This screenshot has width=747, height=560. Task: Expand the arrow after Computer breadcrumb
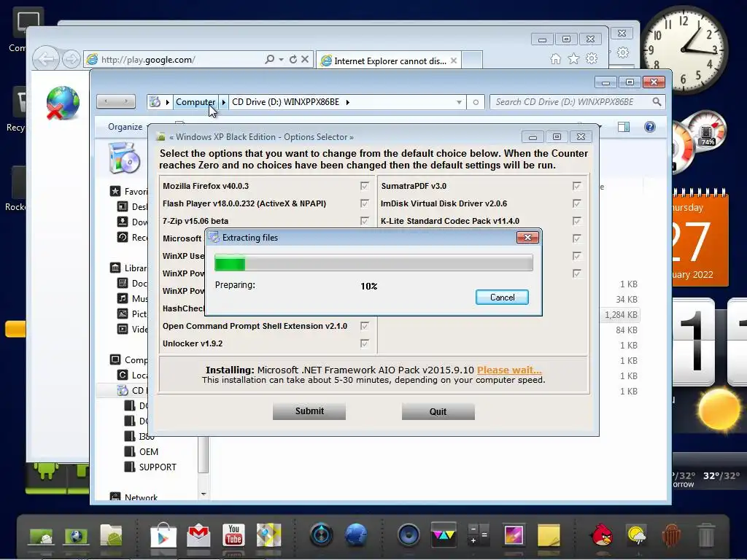pos(224,102)
